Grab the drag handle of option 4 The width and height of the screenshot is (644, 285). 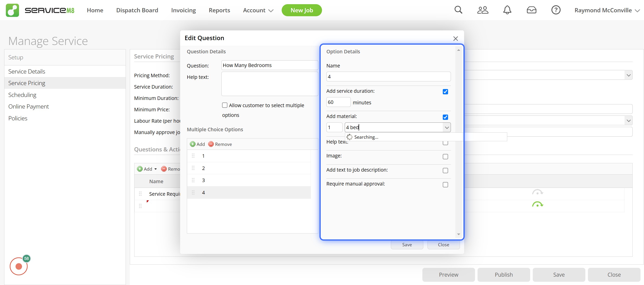(x=193, y=192)
